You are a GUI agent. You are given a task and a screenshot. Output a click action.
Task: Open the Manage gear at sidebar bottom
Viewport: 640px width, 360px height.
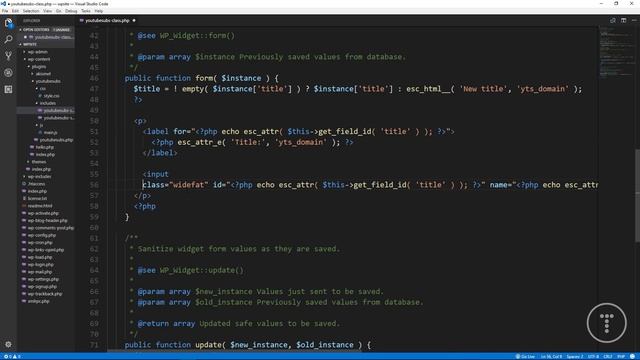[x=8, y=344]
